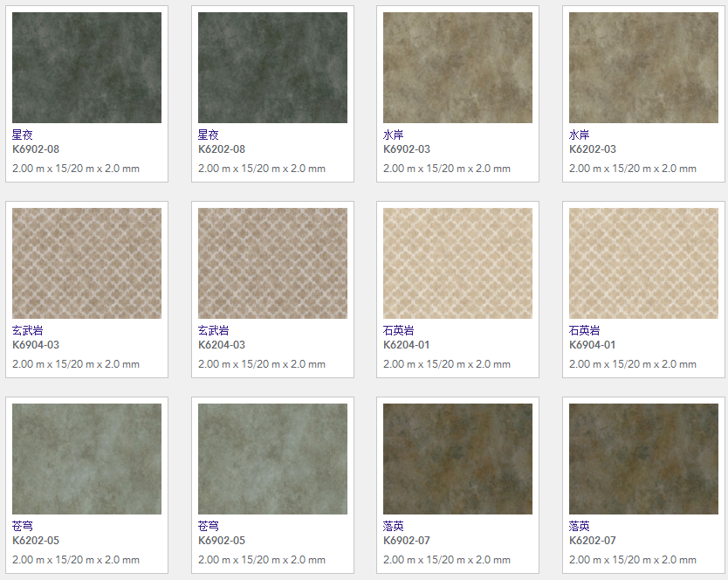Click the 星夜 title above K6902-08

click(23, 135)
